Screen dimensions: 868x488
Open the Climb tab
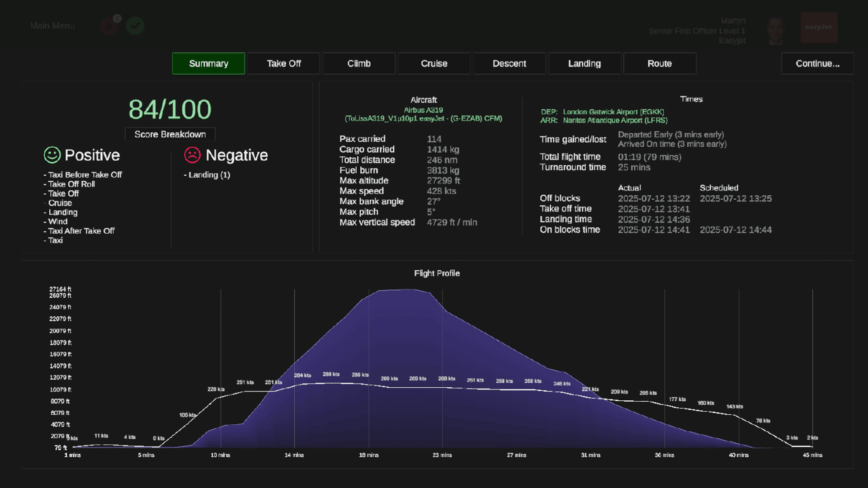[359, 64]
